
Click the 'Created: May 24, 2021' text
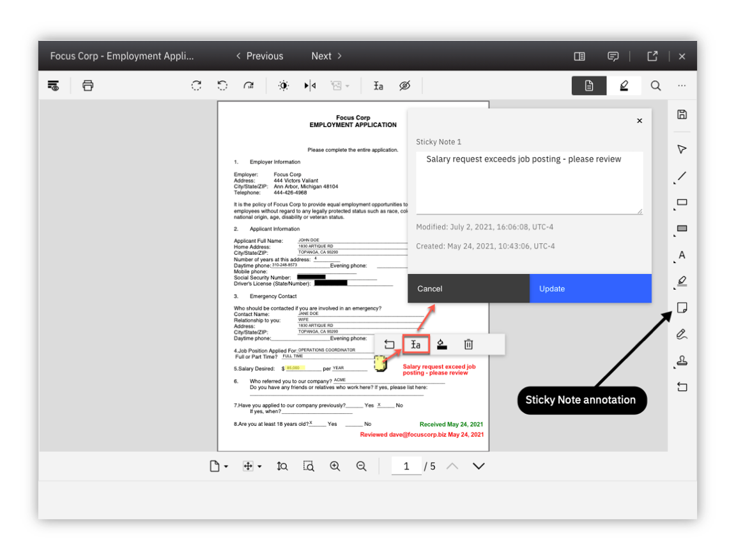click(486, 246)
